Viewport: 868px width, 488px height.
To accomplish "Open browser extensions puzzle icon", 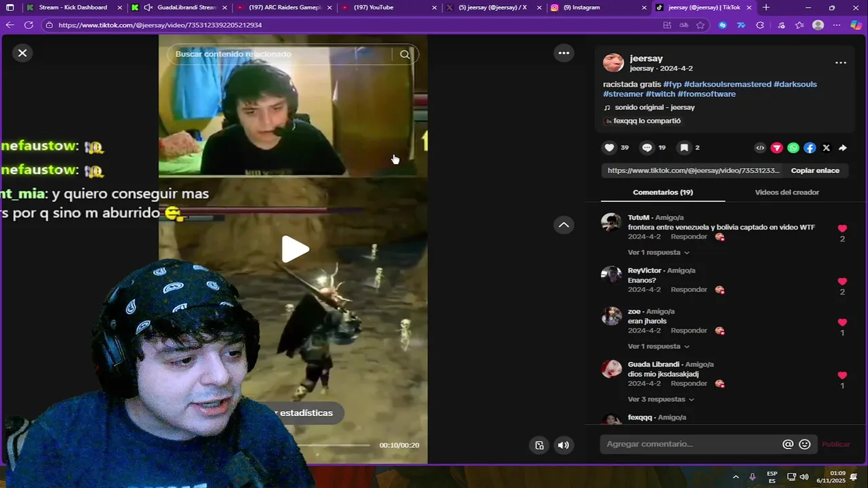I will (x=759, y=25).
